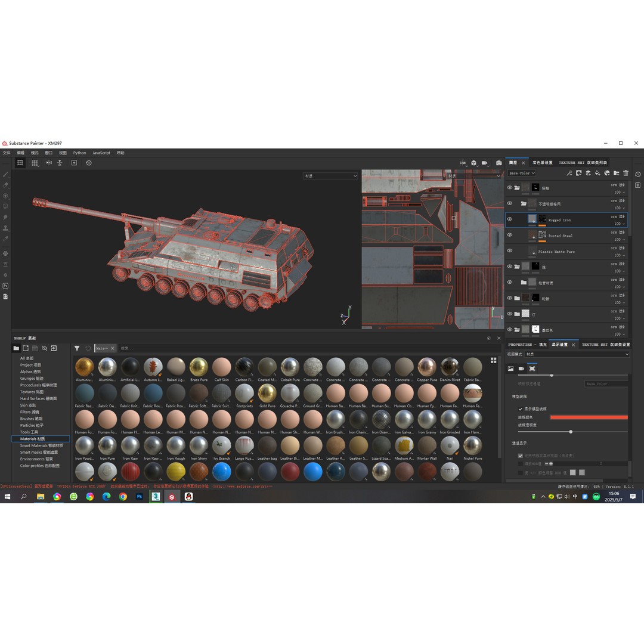Click the Add smart material icon

click(x=607, y=174)
